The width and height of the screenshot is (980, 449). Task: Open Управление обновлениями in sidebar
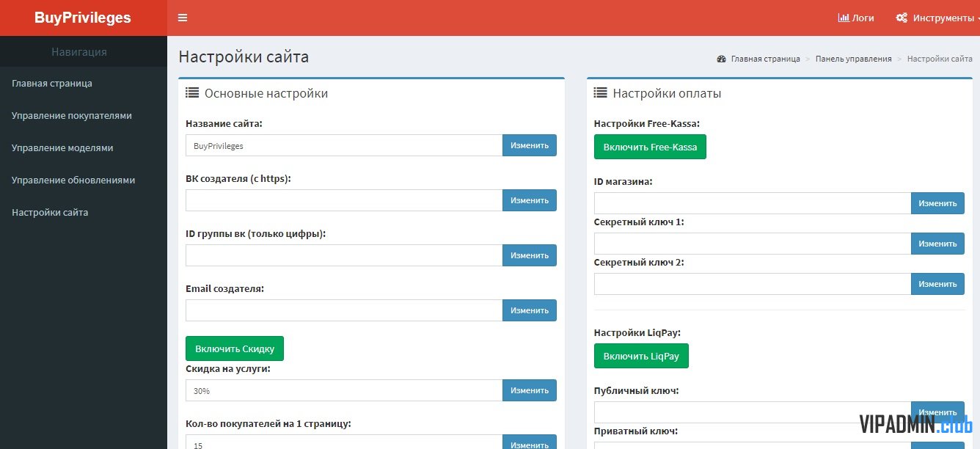[x=84, y=180]
